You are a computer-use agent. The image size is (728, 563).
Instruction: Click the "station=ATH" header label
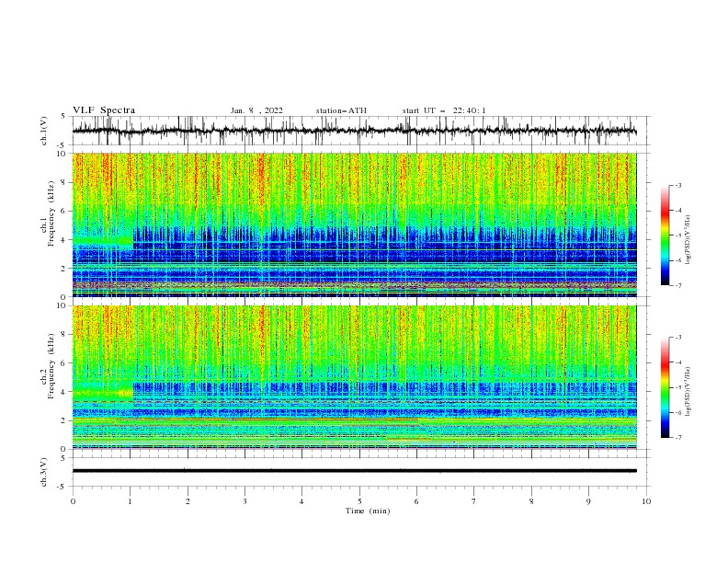[x=341, y=110]
